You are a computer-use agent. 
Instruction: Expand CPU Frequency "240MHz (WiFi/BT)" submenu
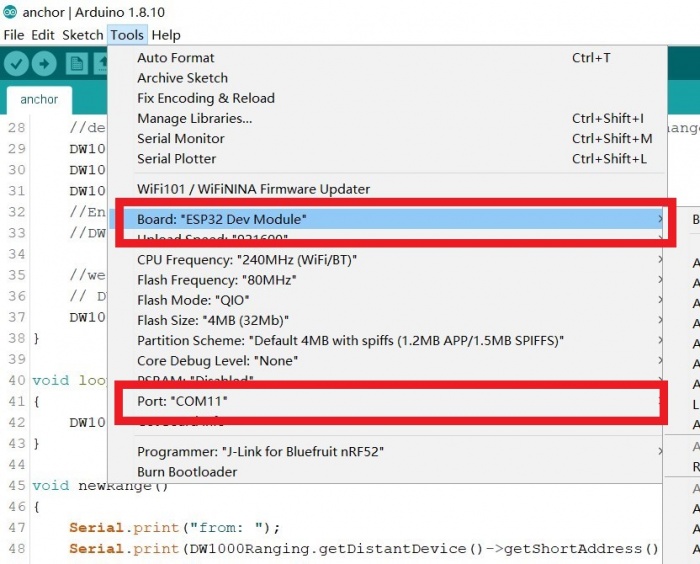coord(388,259)
